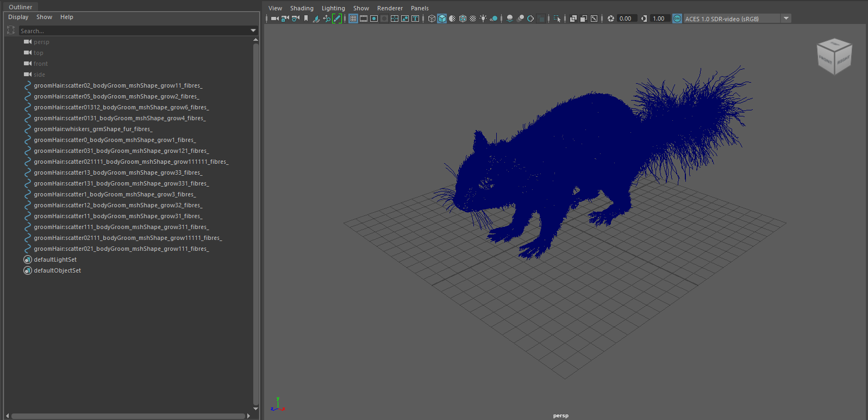Toggle Multisample Anti-aliasing icon
Image resolution: width=868 pixels, height=420 pixels.
pos(530,18)
